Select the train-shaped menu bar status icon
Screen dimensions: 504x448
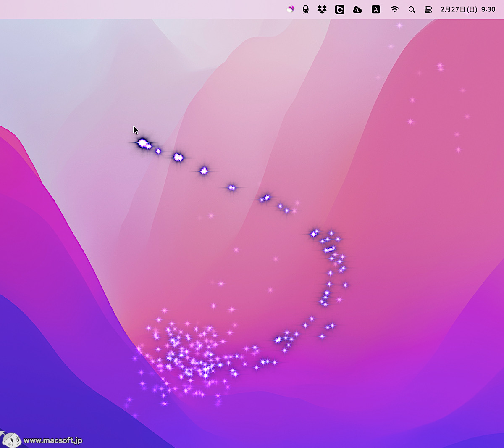[x=305, y=9]
